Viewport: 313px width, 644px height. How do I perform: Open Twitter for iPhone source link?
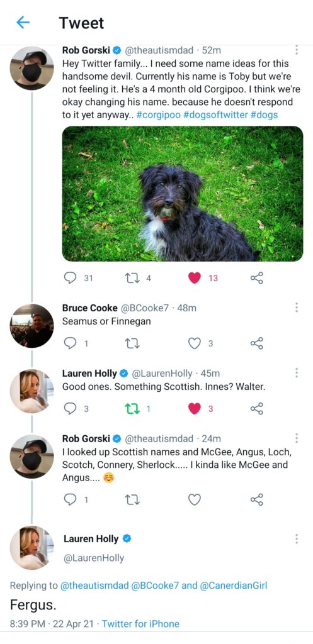pos(140,624)
